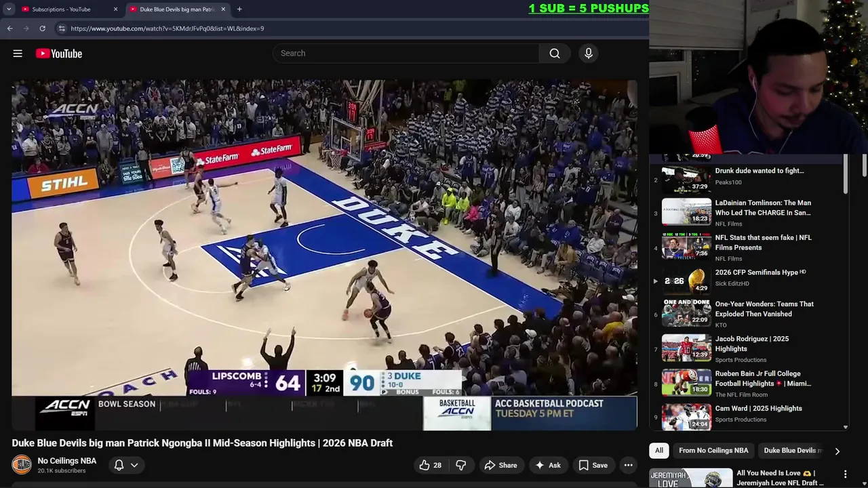Save the video to a playlist
This screenshot has width=868, height=488.
pyautogui.click(x=593, y=465)
